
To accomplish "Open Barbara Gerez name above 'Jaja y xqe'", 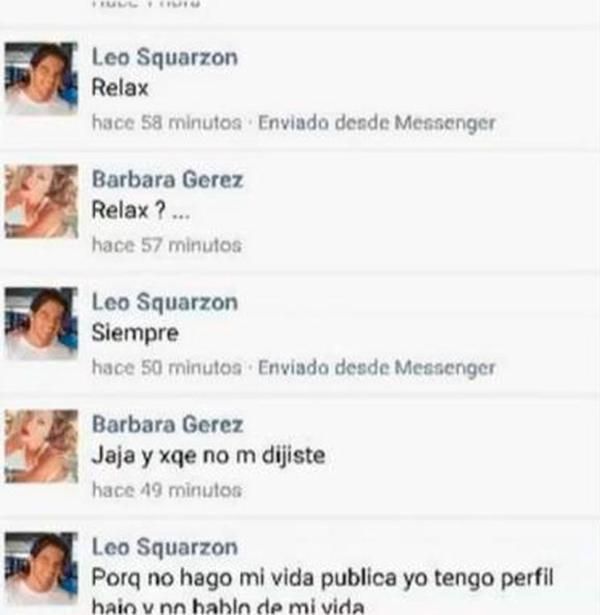I will (x=167, y=425).
